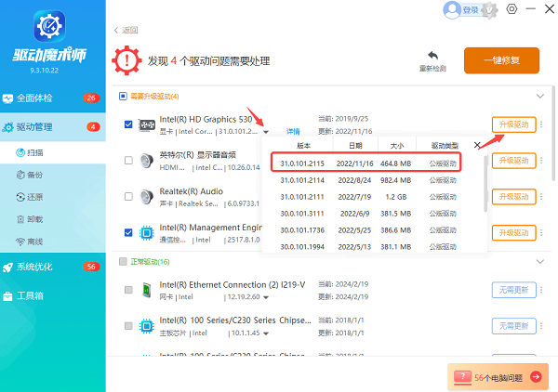The image size is (558, 392).
Task: Check 英特尔(R) 显示器音频 checkbox
Action: tap(128, 161)
